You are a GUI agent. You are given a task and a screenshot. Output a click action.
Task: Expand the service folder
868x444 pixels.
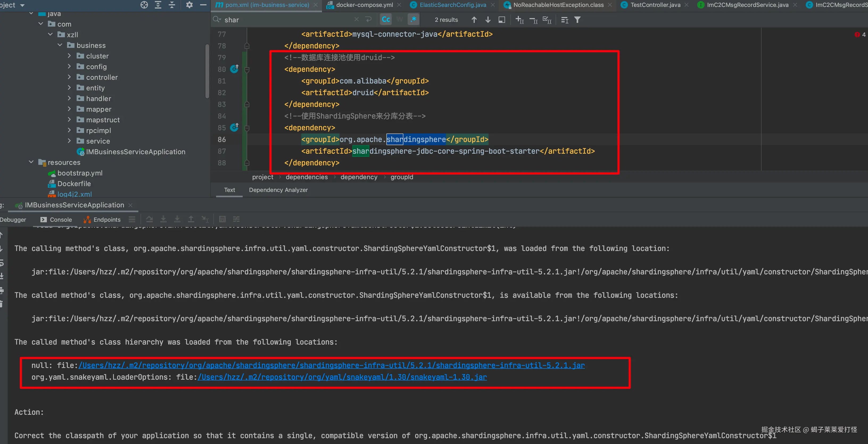(69, 141)
